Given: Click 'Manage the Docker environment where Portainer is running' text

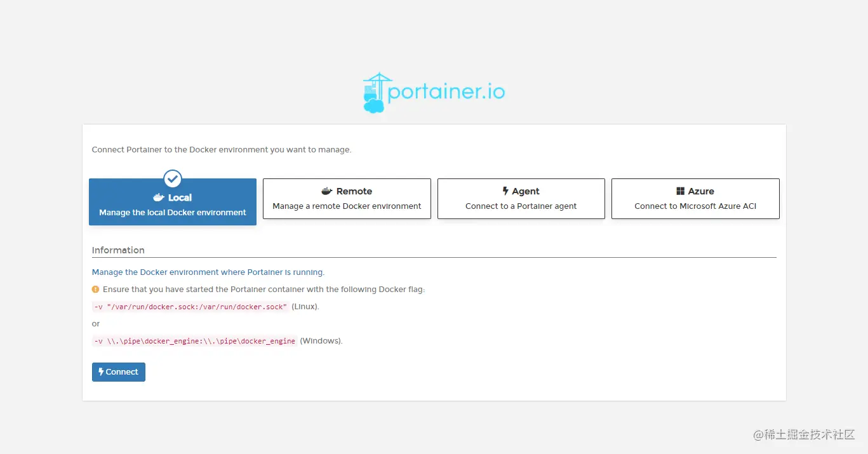Looking at the screenshot, I should pyautogui.click(x=208, y=272).
